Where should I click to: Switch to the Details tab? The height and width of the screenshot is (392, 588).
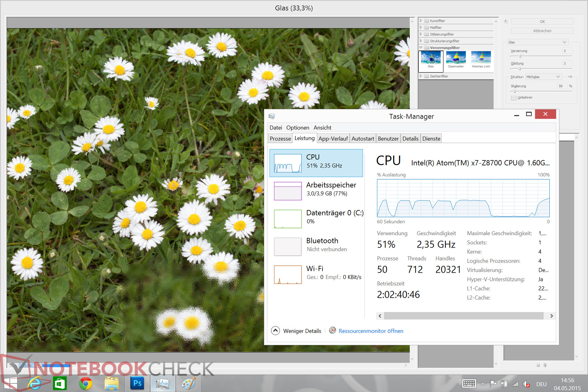[x=411, y=139]
